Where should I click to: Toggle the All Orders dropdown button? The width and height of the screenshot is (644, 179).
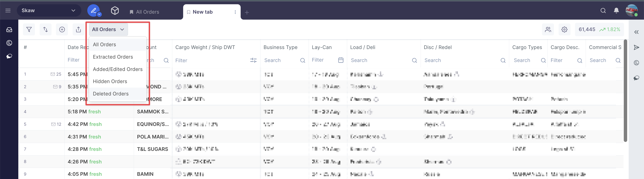[108, 29]
